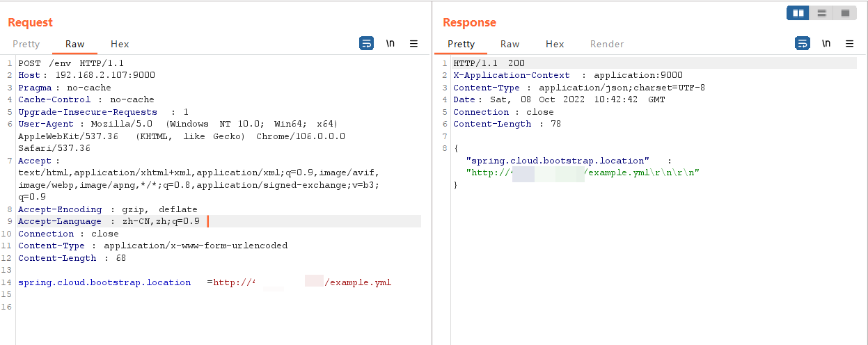
Task: Open the Render tab in Response panel
Action: click(x=607, y=44)
